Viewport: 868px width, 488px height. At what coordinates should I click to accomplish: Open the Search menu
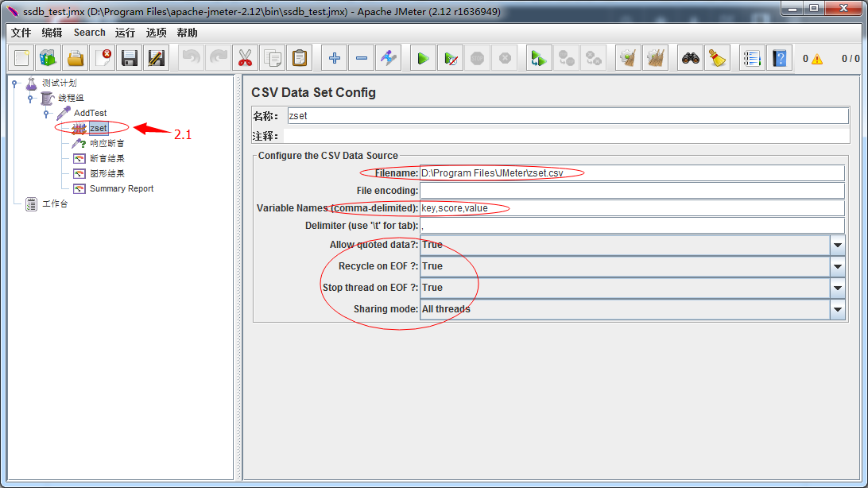click(x=90, y=33)
